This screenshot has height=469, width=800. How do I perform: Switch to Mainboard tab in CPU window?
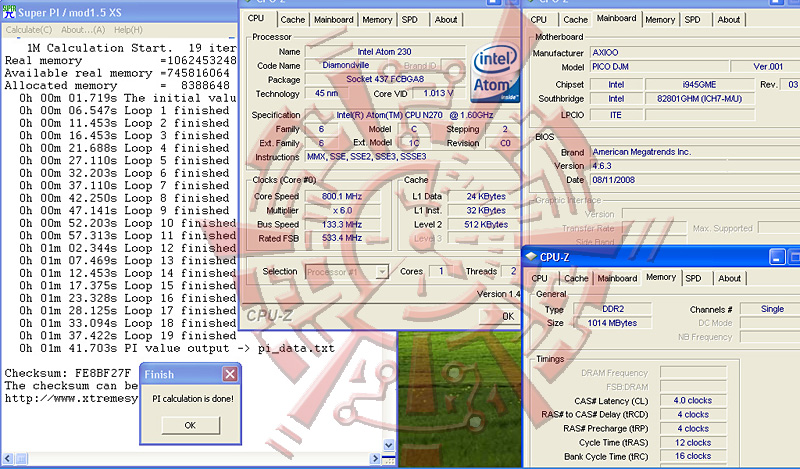click(x=334, y=19)
